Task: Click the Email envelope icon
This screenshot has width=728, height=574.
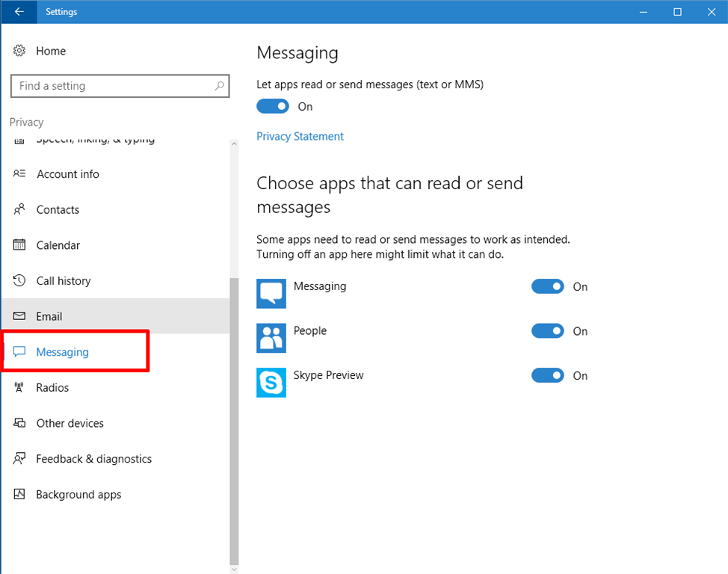Action: pyautogui.click(x=19, y=316)
